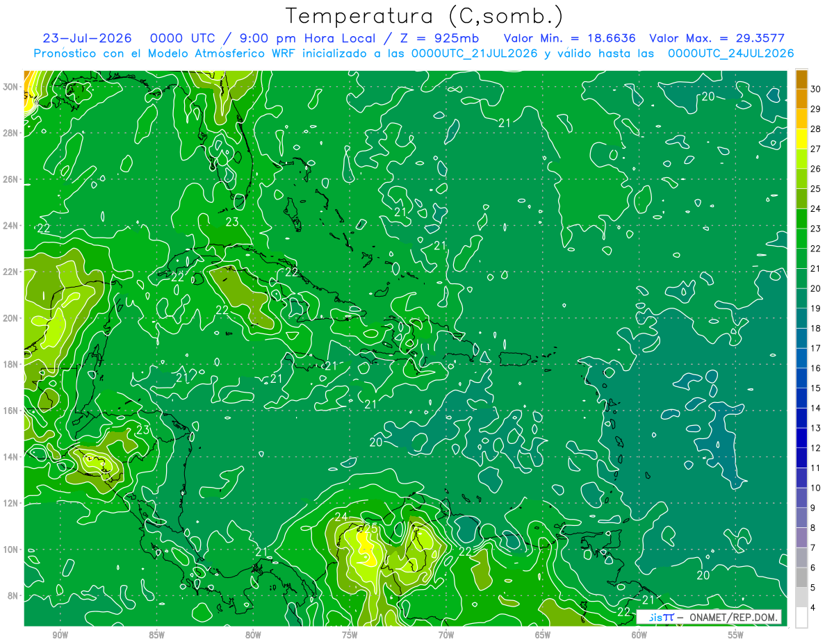Viewport: 834px width, 644px height.
Task: Select the date "23-Jul-2026" in header
Action: point(88,38)
